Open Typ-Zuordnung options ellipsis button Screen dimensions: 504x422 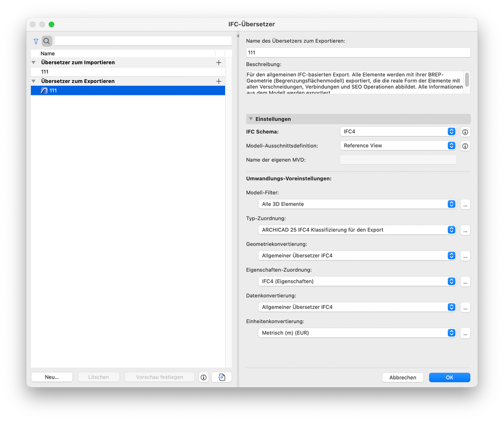[x=465, y=230]
